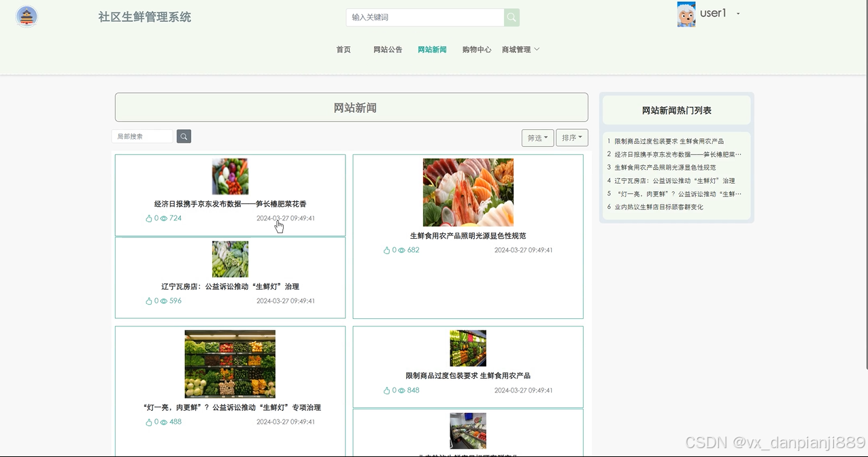Open hot list item 经济日报携手京东发布数据
The image size is (868, 457).
[x=678, y=154]
